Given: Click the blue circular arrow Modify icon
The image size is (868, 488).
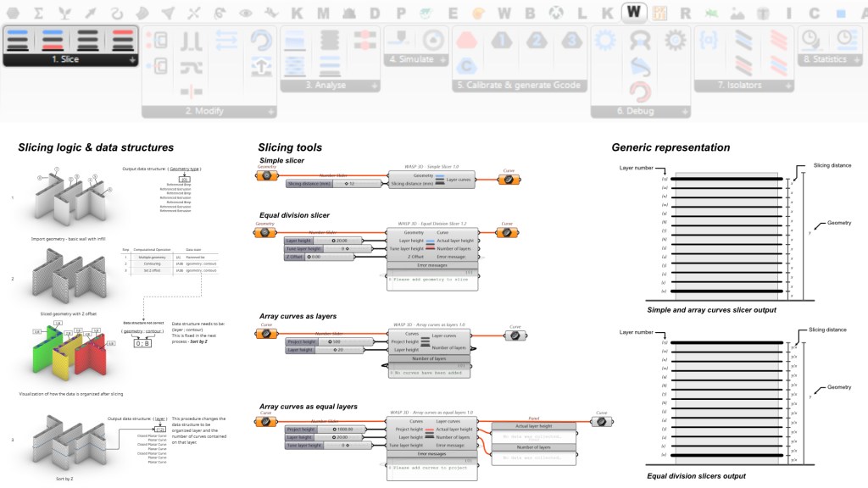Looking at the screenshot, I should 263,40.
